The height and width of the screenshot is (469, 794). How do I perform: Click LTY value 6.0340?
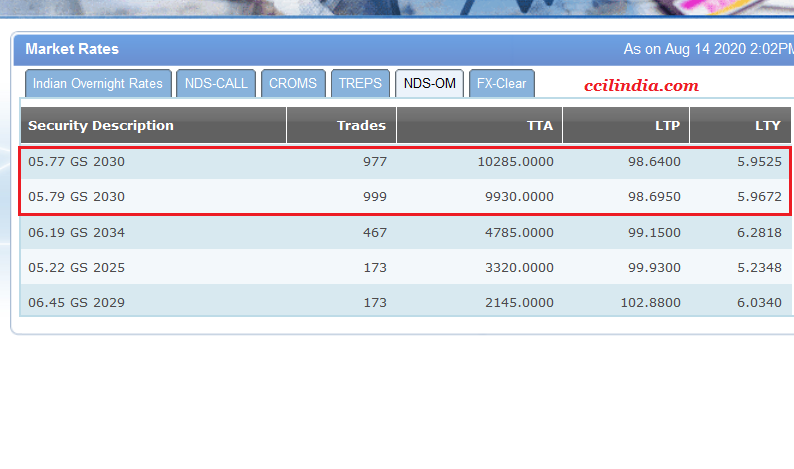(x=759, y=302)
